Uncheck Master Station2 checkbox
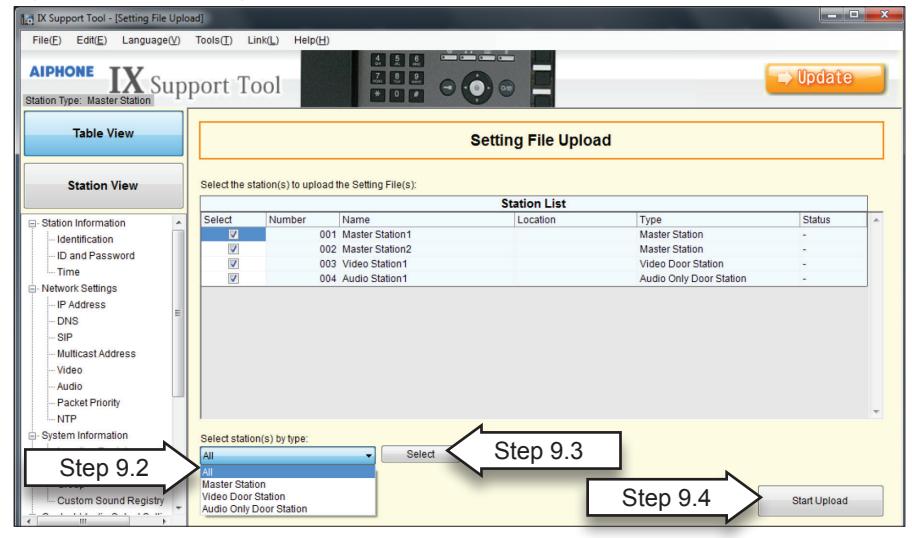Image resolution: width=912 pixels, height=538 pixels. pyautogui.click(x=233, y=249)
